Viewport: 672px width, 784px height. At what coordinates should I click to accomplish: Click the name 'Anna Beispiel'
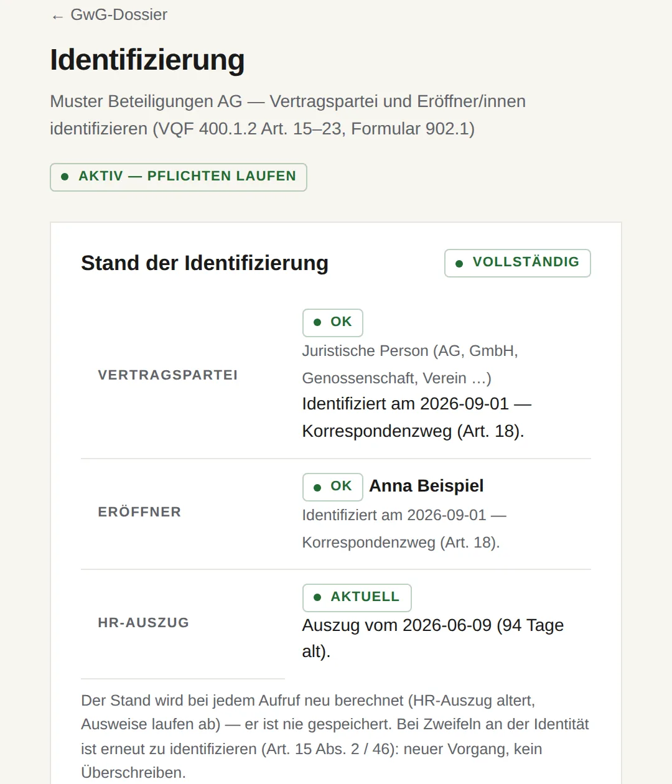(x=426, y=486)
